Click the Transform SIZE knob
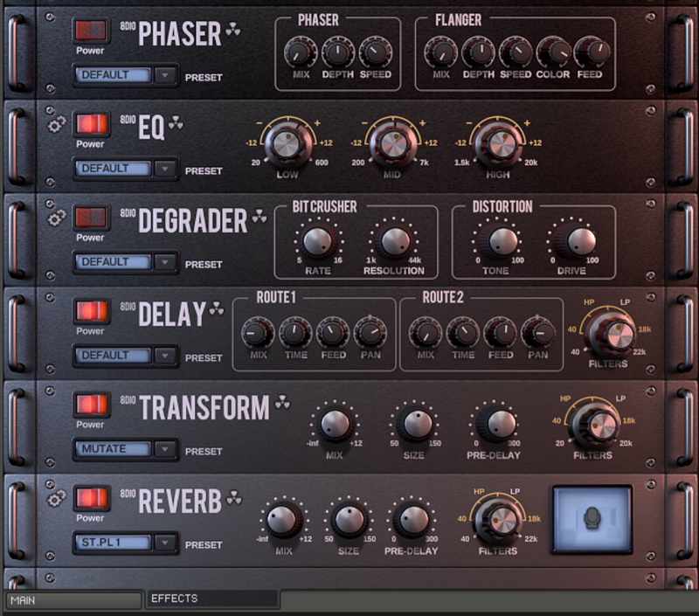The width and height of the screenshot is (699, 616). (x=415, y=425)
